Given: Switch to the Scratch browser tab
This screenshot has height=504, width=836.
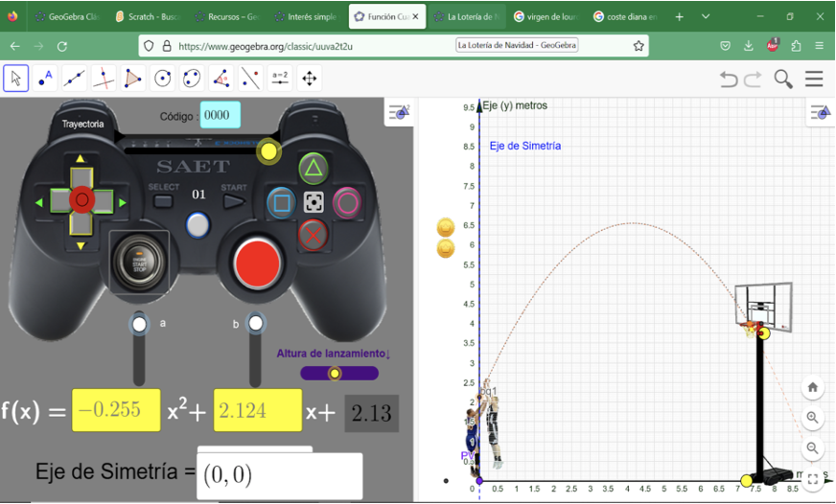Looking at the screenshot, I should 146,16.
